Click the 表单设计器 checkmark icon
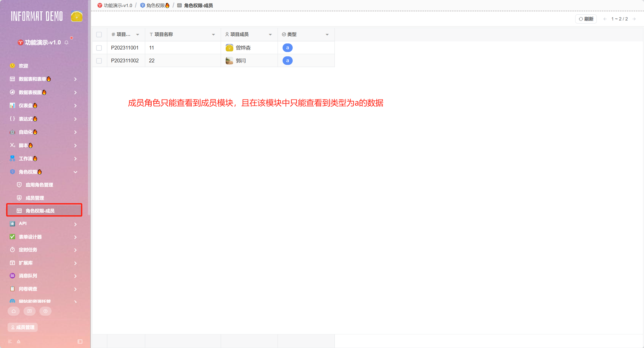 tap(12, 237)
